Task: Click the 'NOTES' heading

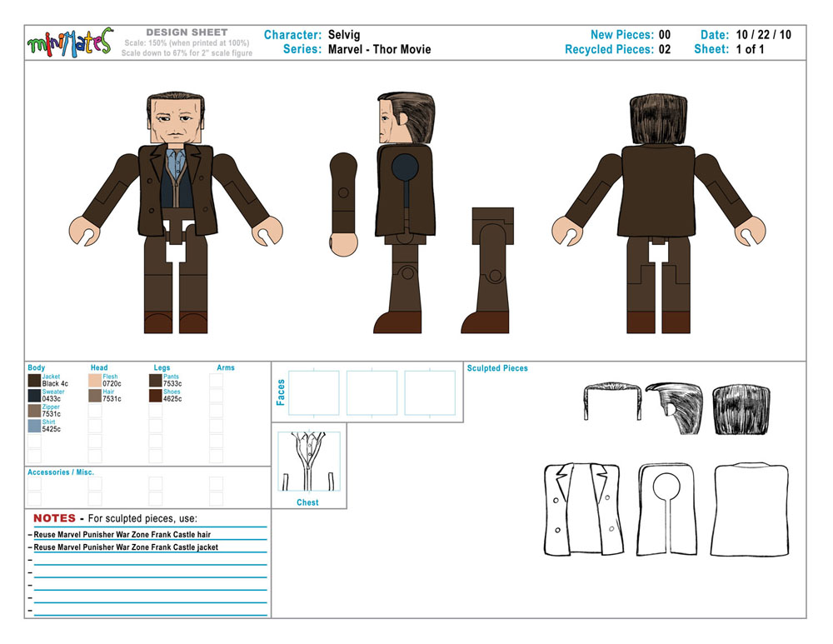Action: pyautogui.click(x=54, y=518)
